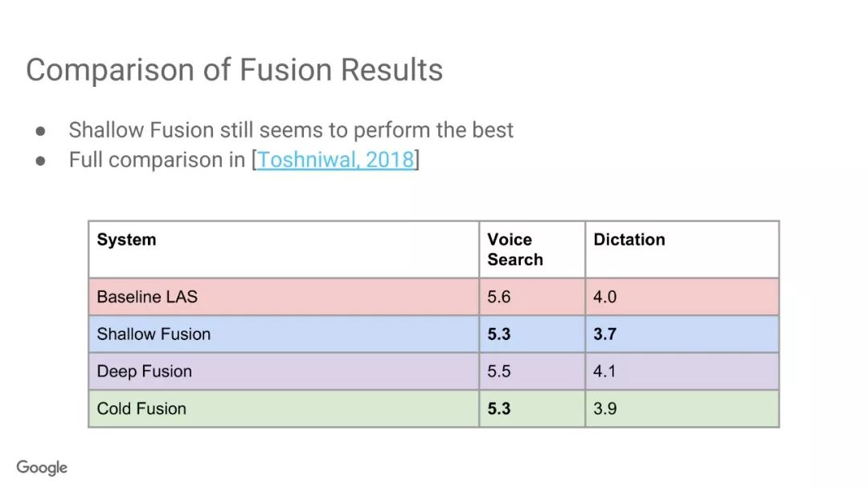This screenshot has width=868, height=488.
Task: Click Deep Fusion Voice Search value 5.5
Action: point(499,371)
